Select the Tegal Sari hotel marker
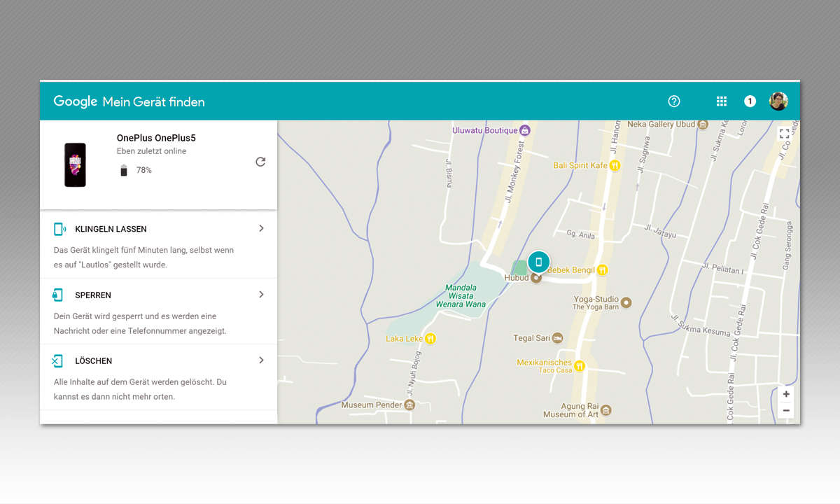This screenshot has height=504, width=840. point(557,338)
